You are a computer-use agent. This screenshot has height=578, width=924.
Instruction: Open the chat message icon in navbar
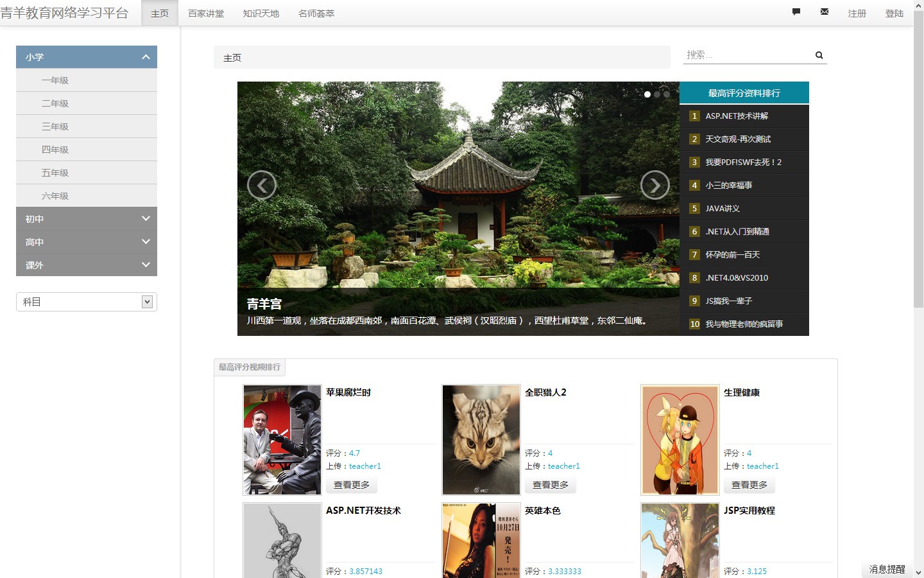tap(796, 12)
